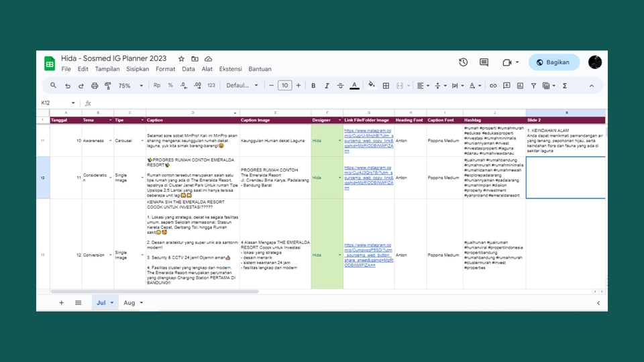Format as Rupiah currency
The height and width of the screenshot is (362, 644).
[x=157, y=85]
